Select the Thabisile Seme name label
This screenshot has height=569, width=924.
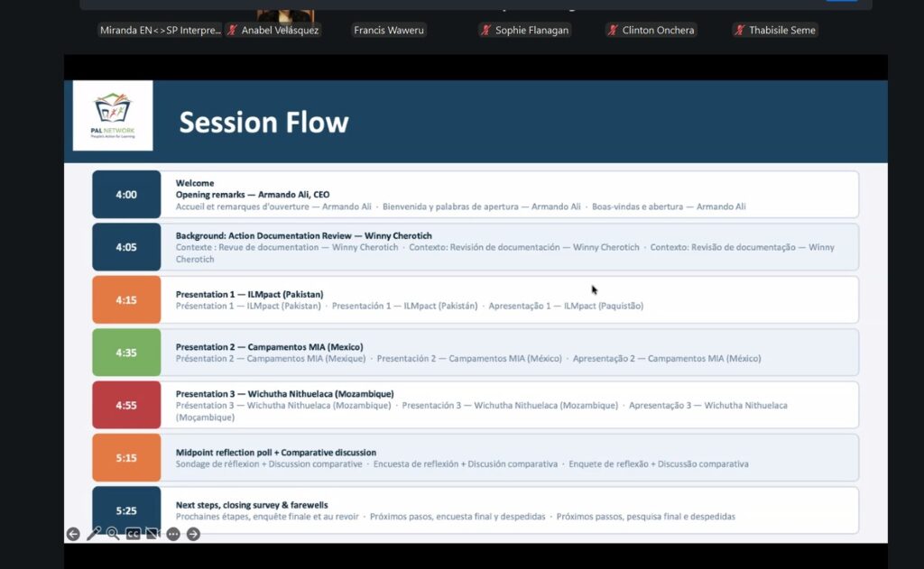(782, 30)
